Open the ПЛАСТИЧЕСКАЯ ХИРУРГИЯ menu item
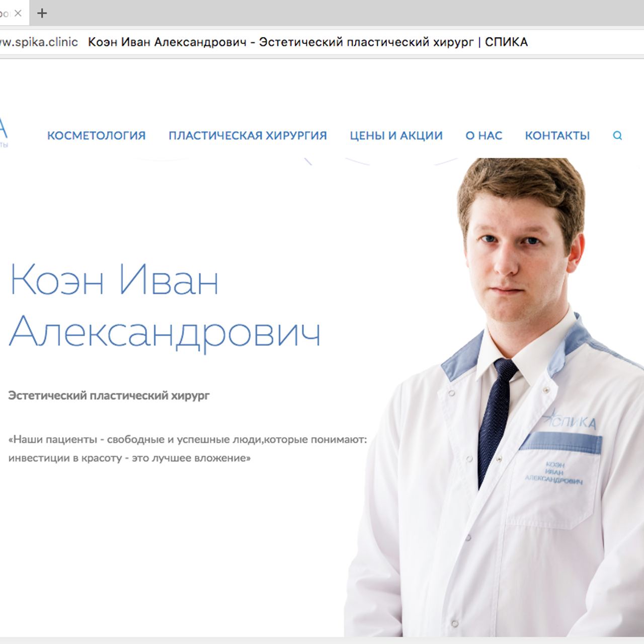The height and width of the screenshot is (644, 644). point(248,135)
